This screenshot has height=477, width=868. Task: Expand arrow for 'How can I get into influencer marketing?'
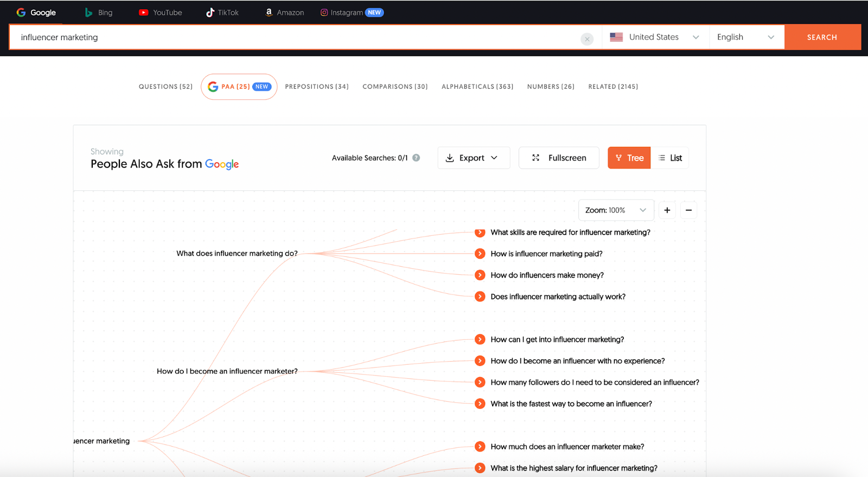(x=480, y=339)
